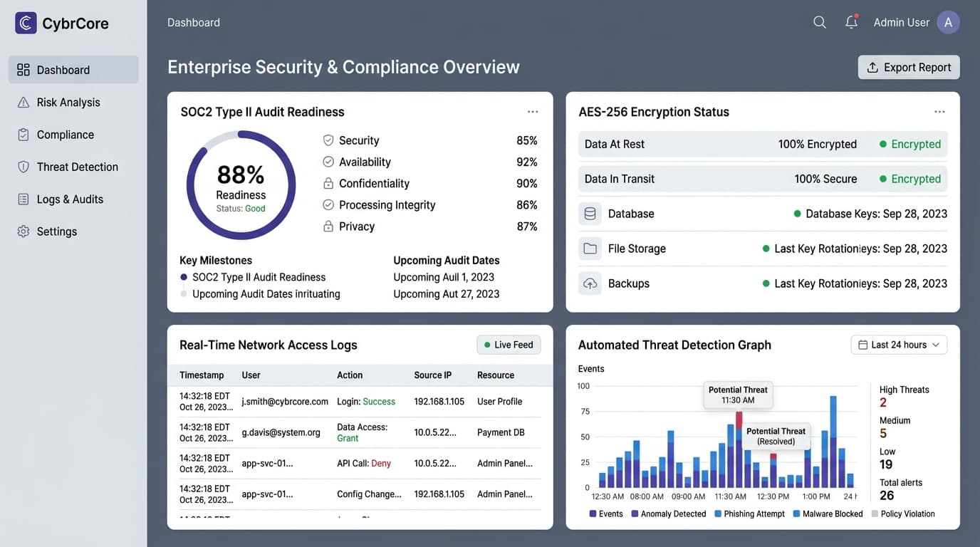
Task: Click the Resource column header
Action: [x=496, y=375]
